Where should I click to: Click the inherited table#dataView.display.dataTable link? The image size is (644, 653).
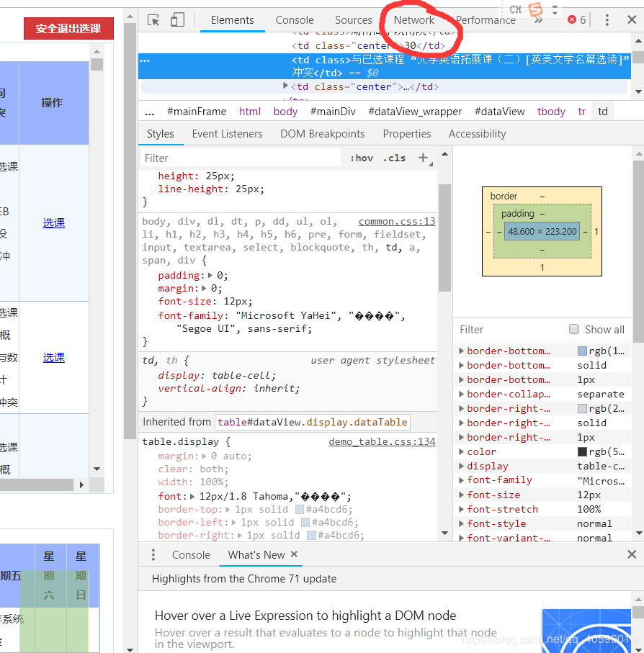point(312,422)
